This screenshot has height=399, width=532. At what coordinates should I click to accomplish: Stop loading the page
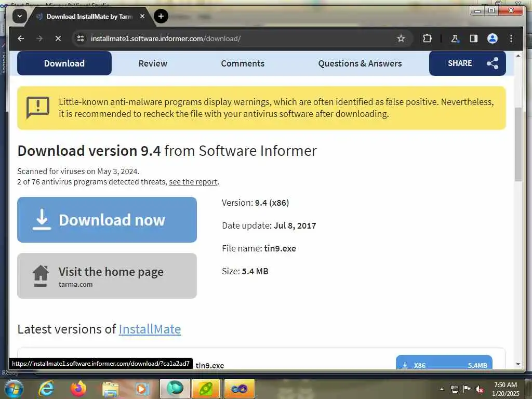58,38
